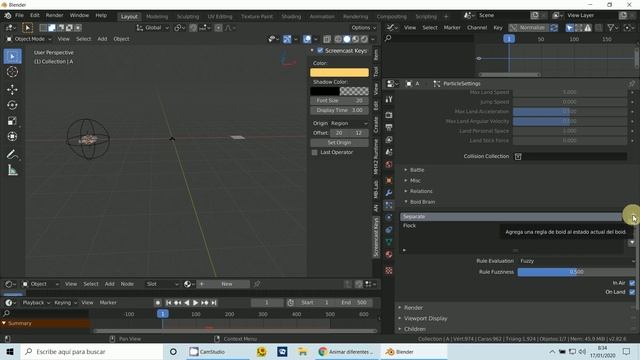The image size is (640, 360).
Task: Open Texture checker properties tab
Action: pyautogui.click(x=389, y=271)
